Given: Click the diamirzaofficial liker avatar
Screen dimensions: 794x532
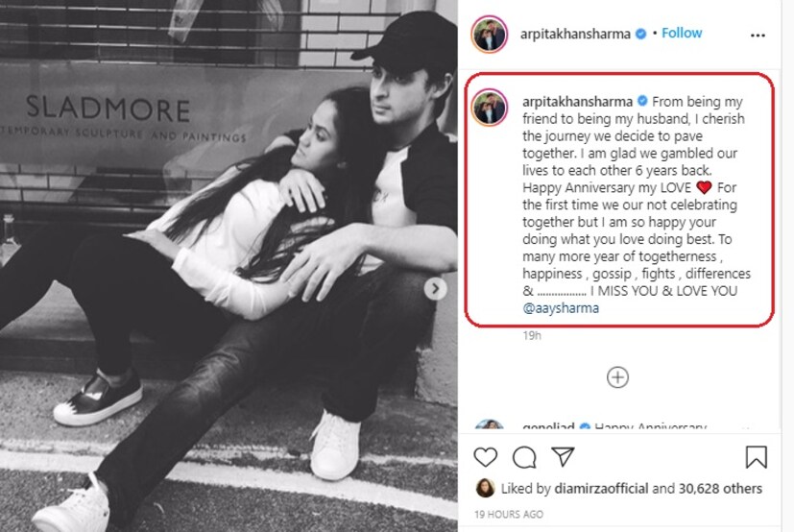Looking at the screenshot, I should click(485, 488).
